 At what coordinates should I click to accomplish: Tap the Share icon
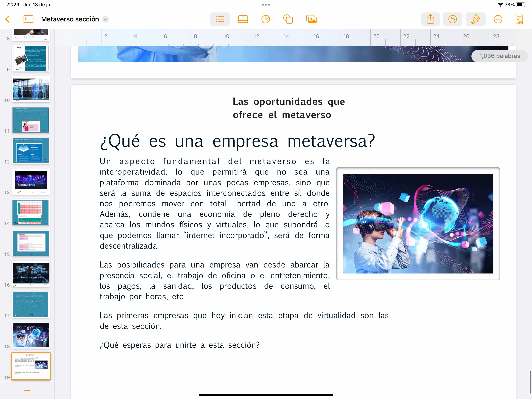point(430,19)
